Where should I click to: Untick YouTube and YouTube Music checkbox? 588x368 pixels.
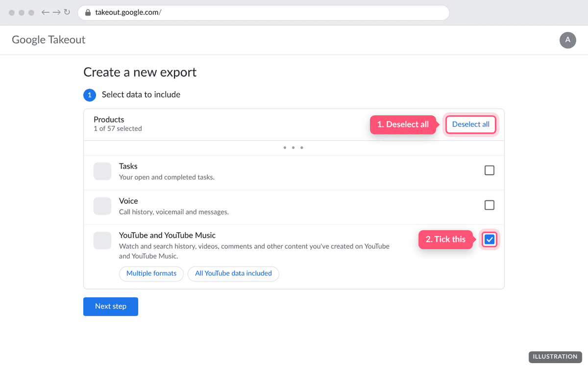pyautogui.click(x=489, y=239)
